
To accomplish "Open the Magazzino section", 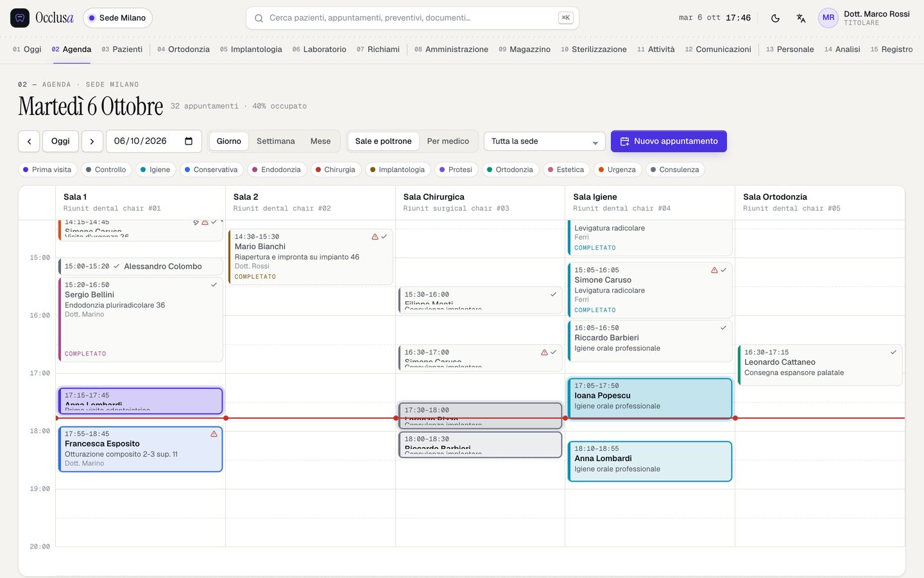I will tap(525, 49).
